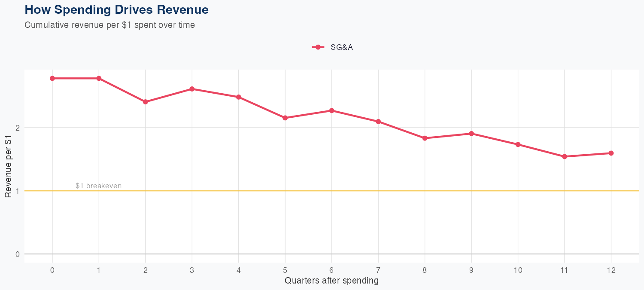Viewport: 644px width, 290px height.
Task: Select the data point at quarter 4
Action: pyautogui.click(x=238, y=97)
